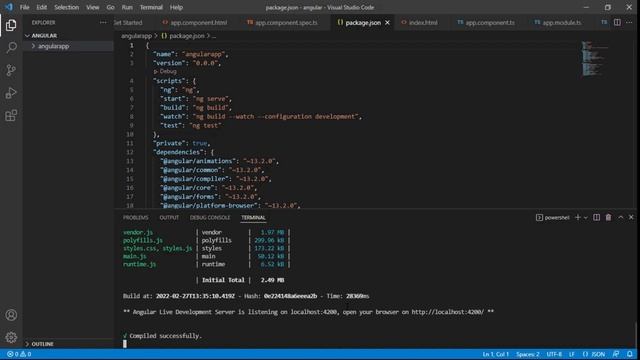Close the terminal panel
The width and height of the screenshot is (640, 360).
(x=631, y=218)
